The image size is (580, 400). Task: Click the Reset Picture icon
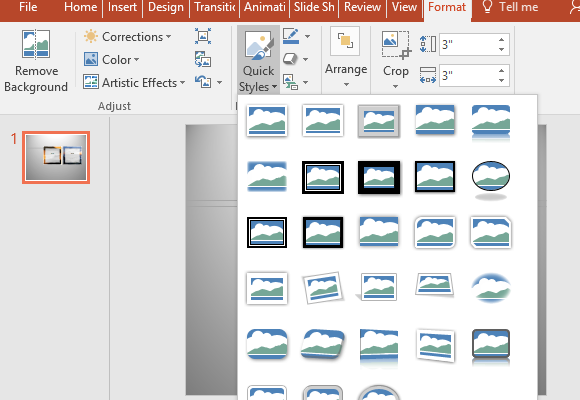point(203,82)
